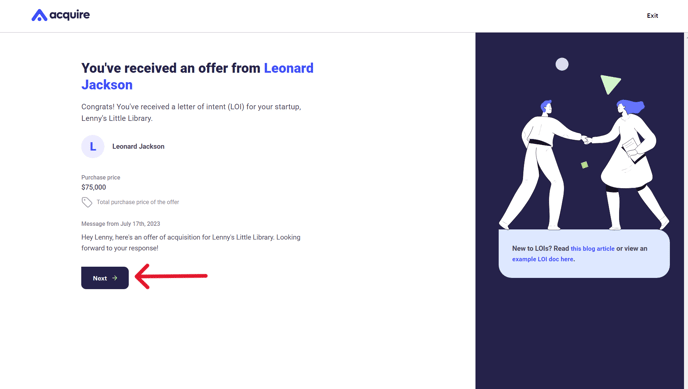The width and height of the screenshot is (688, 389).
Task: Click the $75,000 purchase price value
Action: click(x=93, y=187)
